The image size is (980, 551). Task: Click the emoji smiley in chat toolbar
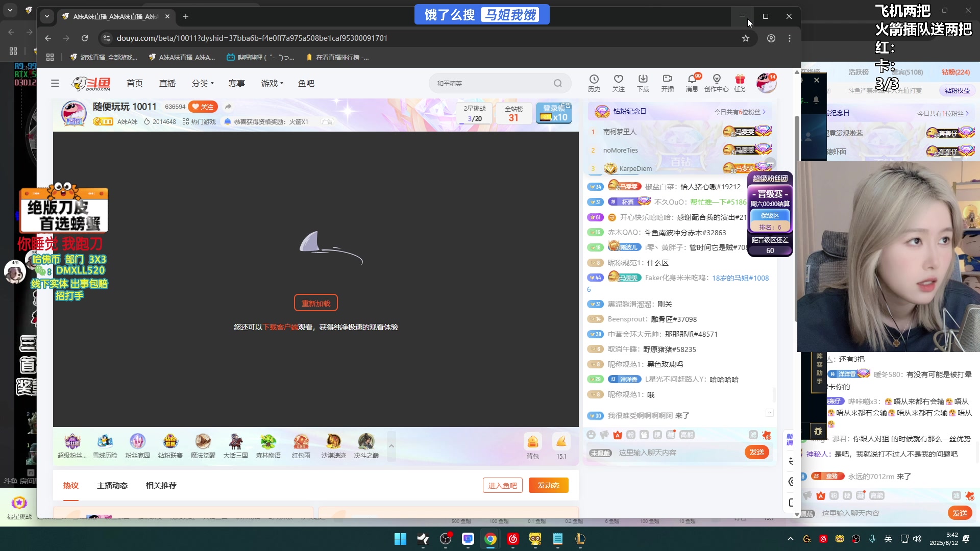point(591,435)
